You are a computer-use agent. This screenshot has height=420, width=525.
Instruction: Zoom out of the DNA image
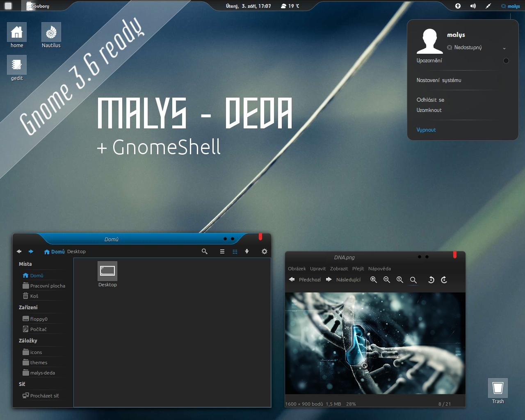pyautogui.click(x=387, y=280)
